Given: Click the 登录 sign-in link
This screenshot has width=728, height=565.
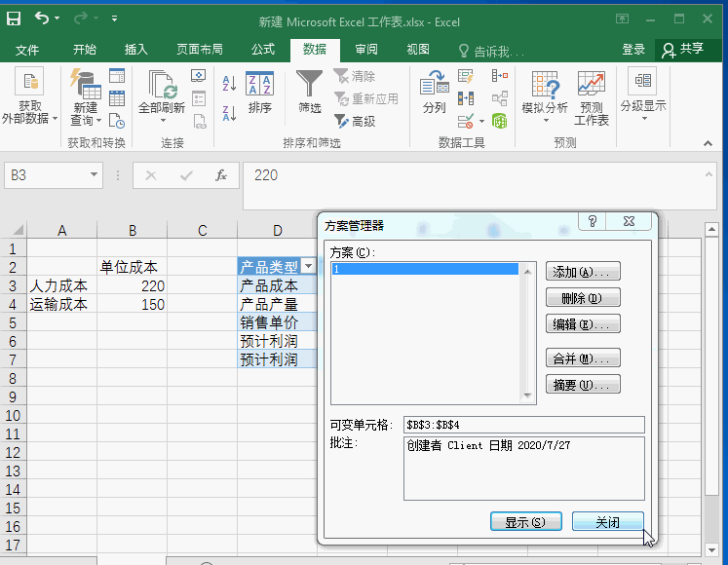Looking at the screenshot, I should [x=633, y=50].
